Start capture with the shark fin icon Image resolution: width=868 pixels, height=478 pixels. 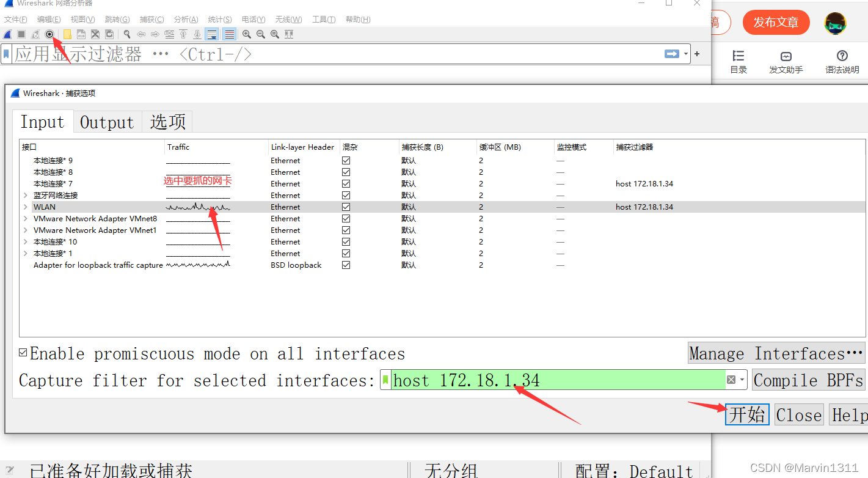pyautogui.click(x=7, y=34)
